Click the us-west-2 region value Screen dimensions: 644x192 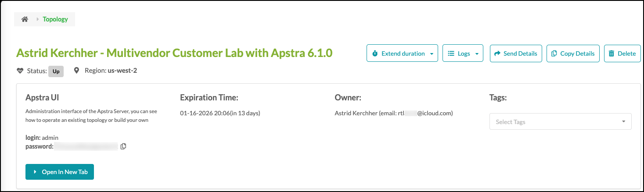pyautogui.click(x=122, y=70)
